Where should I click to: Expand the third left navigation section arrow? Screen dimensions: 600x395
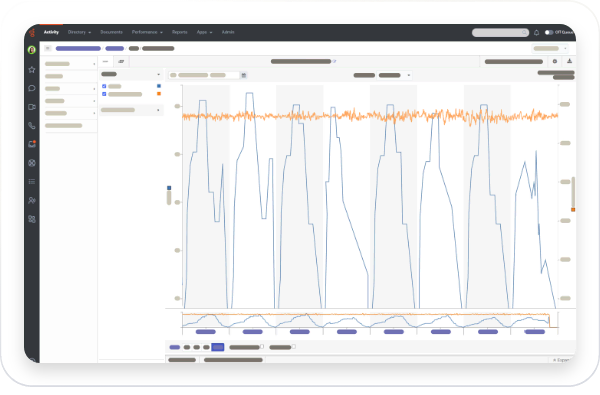[x=94, y=89]
